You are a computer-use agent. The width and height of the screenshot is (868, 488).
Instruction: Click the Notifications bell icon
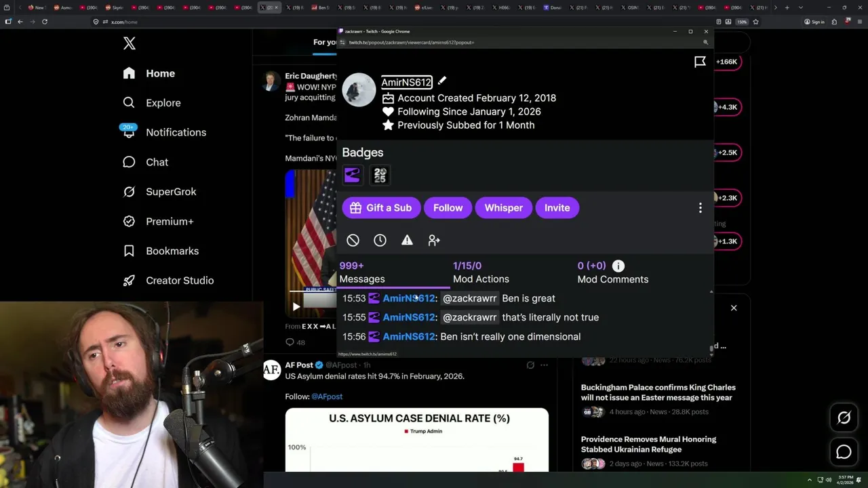point(129,133)
